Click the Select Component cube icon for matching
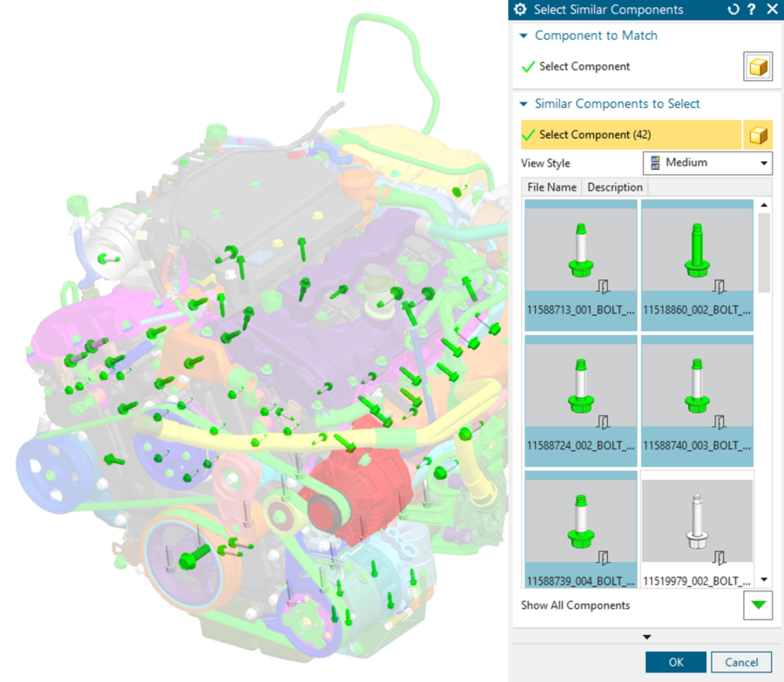 (757, 66)
